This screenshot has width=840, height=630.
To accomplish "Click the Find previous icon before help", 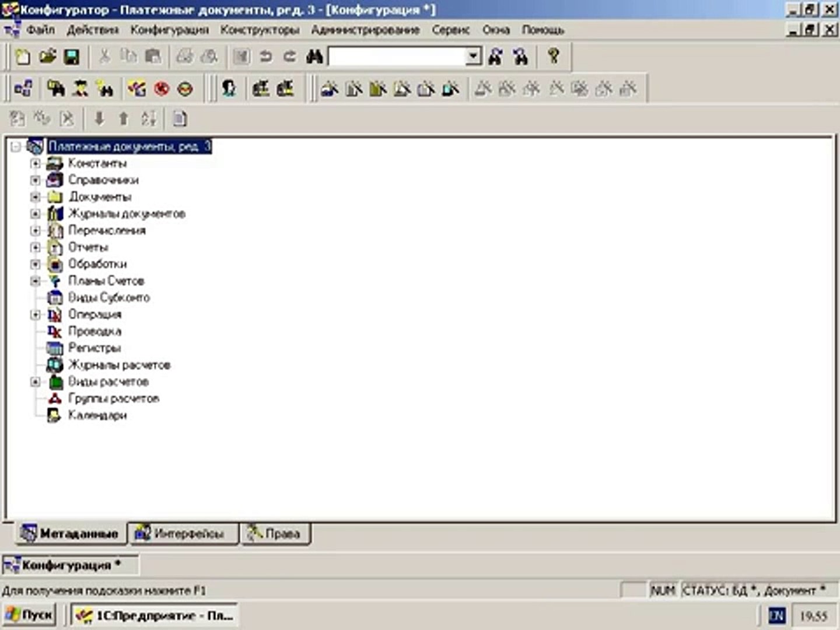I will point(520,57).
